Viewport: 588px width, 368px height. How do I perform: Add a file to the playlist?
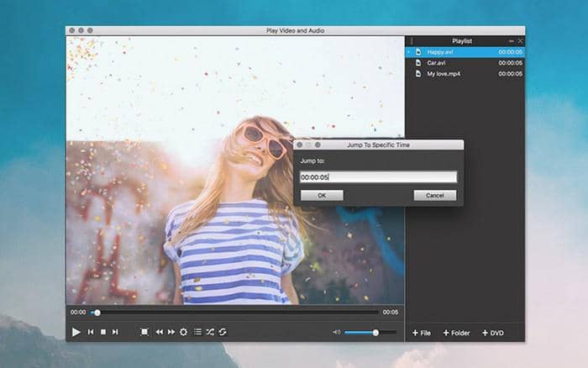pyautogui.click(x=422, y=333)
